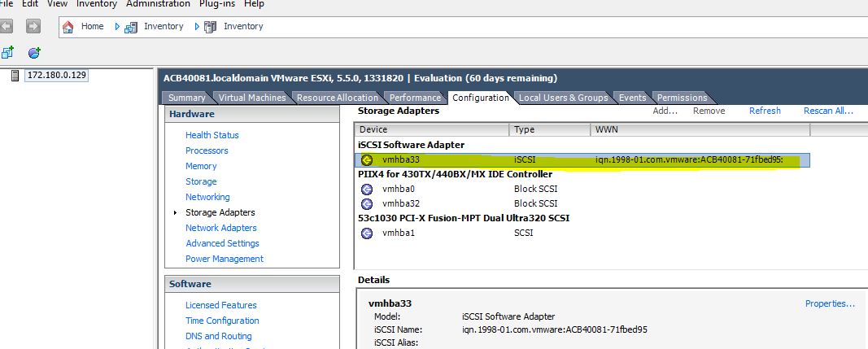Open the Administration menu

pyautogui.click(x=159, y=4)
